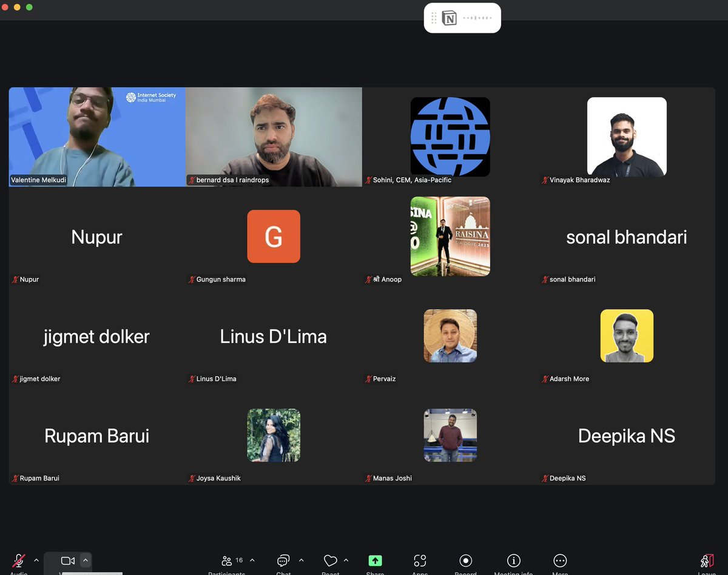Expand the video options chevron
Image resolution: width=728 pixels, height=575 pixels.
click(x=86, y=560)
